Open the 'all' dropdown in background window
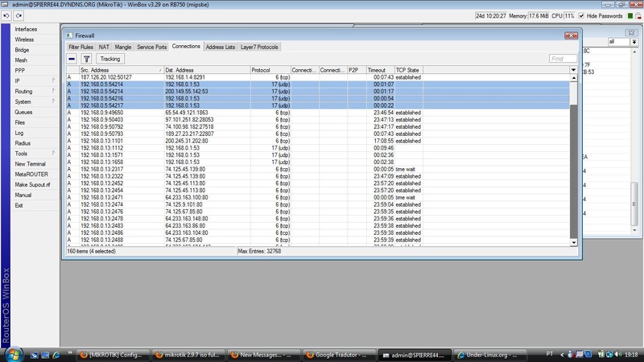Viewport: 644px width, 362px height. [634, 42]
